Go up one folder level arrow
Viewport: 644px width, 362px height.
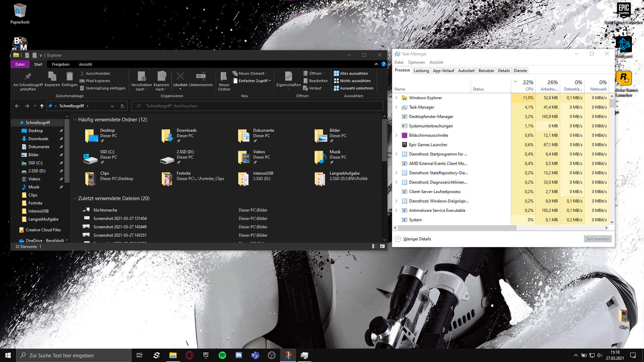pos(42,106)
